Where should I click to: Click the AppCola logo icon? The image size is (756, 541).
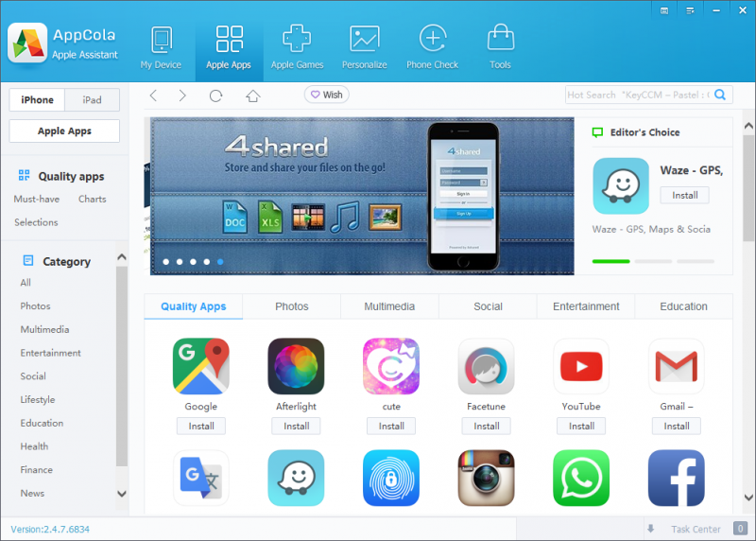27,44
